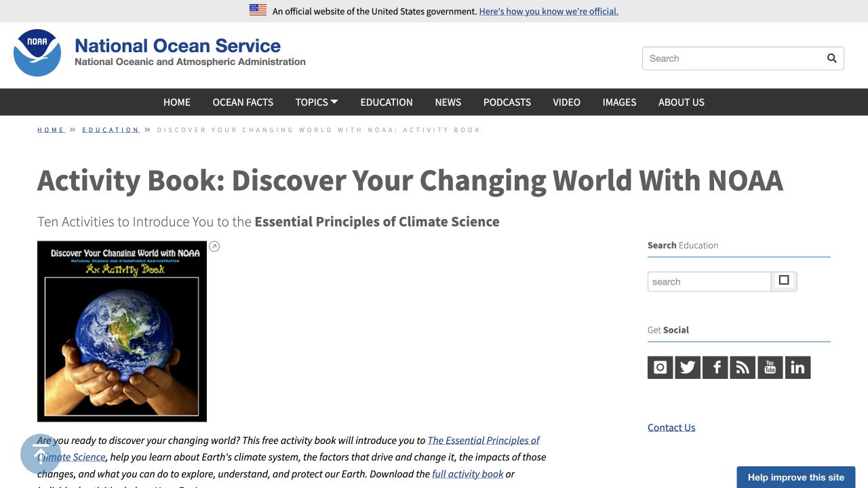
Task: Click the US flag icon
Action: pos(258,10)
